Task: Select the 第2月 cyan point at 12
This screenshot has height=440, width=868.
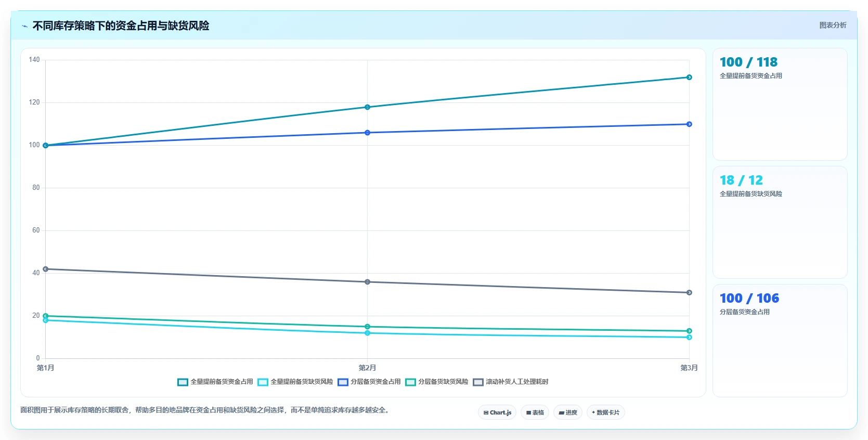Action: (x=367, y=333)
